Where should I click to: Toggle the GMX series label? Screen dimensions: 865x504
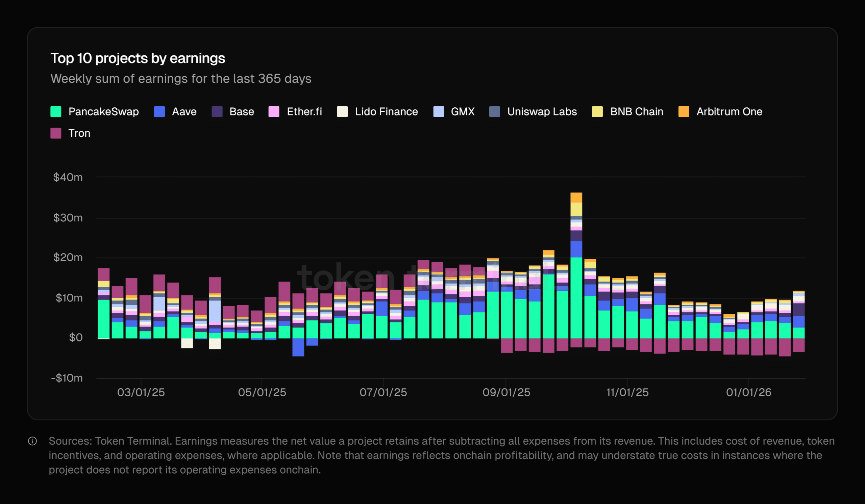coord(463,111)
